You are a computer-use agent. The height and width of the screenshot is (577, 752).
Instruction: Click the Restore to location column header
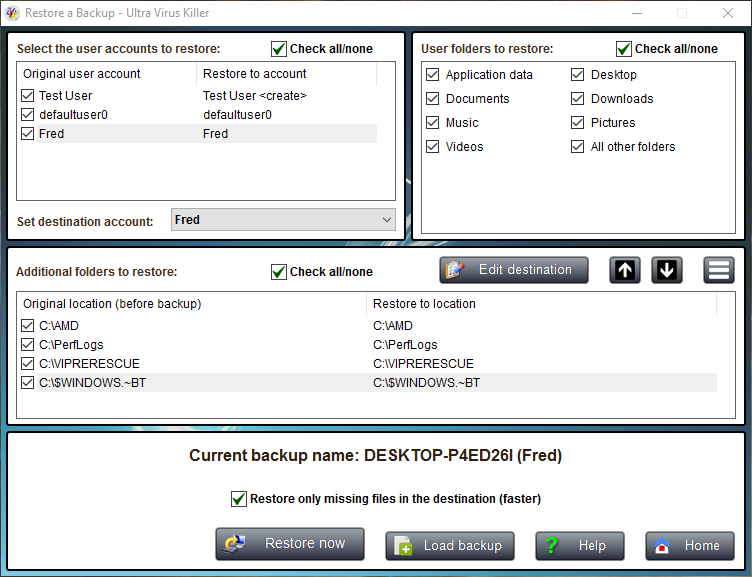click(541, 304)
